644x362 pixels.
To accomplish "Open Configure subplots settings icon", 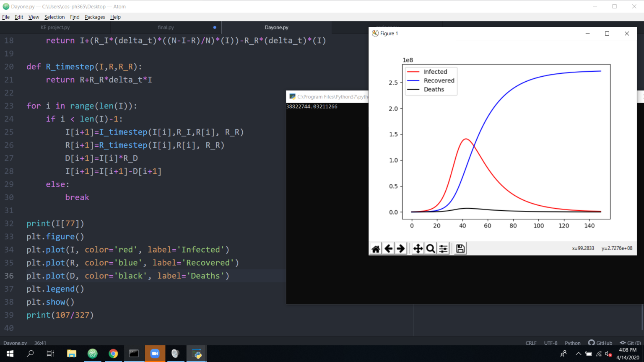I will click(443, 249).
